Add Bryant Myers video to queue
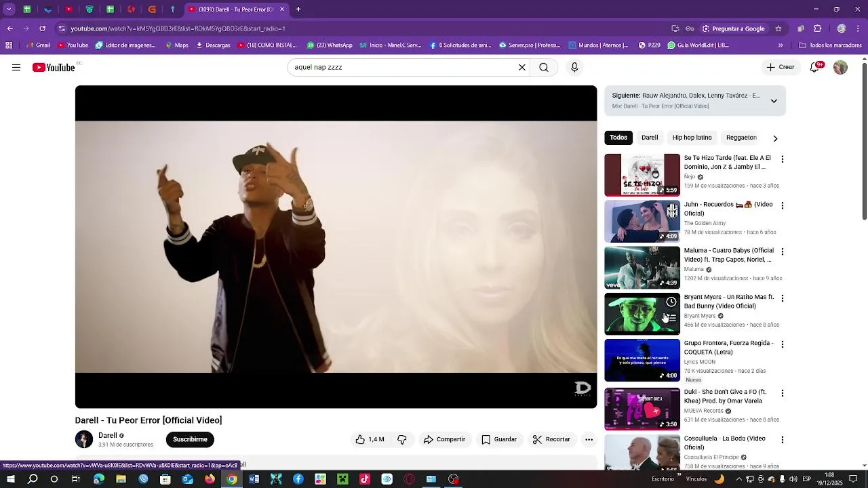 [671, 318]
